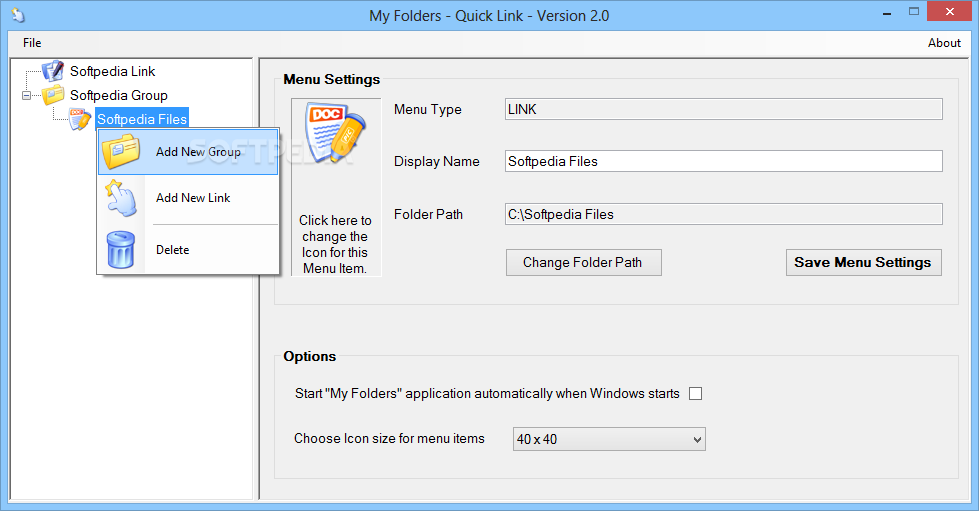Screen dimensions: 979x511
Task: Select the Softpedia Group tree item
Action: pyautogui.click(x=119, y=95)
